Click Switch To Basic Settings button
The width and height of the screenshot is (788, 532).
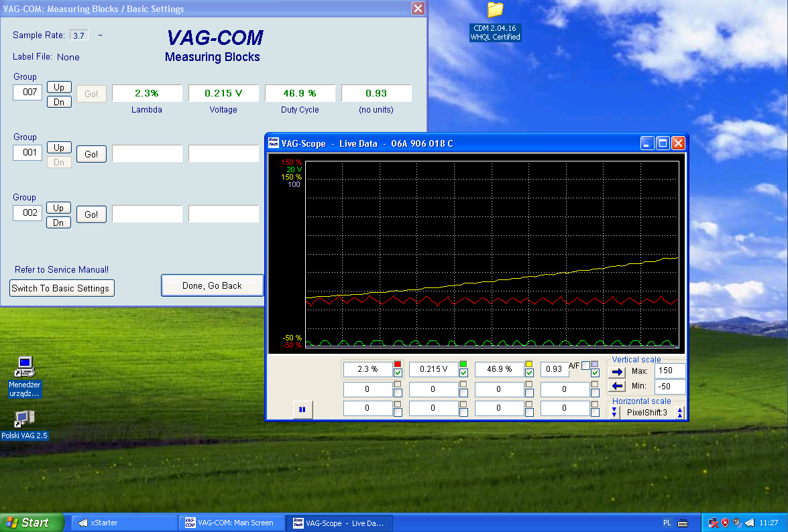coord(62,288)
